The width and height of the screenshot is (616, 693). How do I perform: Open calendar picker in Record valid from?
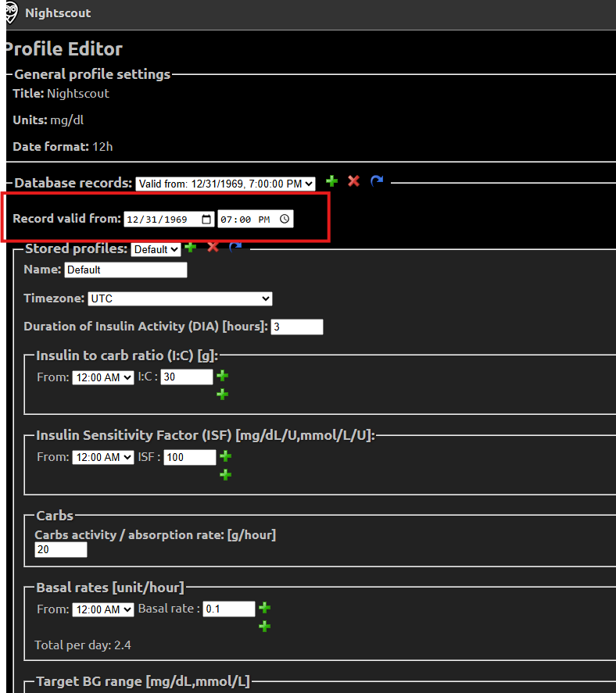[x=206, y=220]
